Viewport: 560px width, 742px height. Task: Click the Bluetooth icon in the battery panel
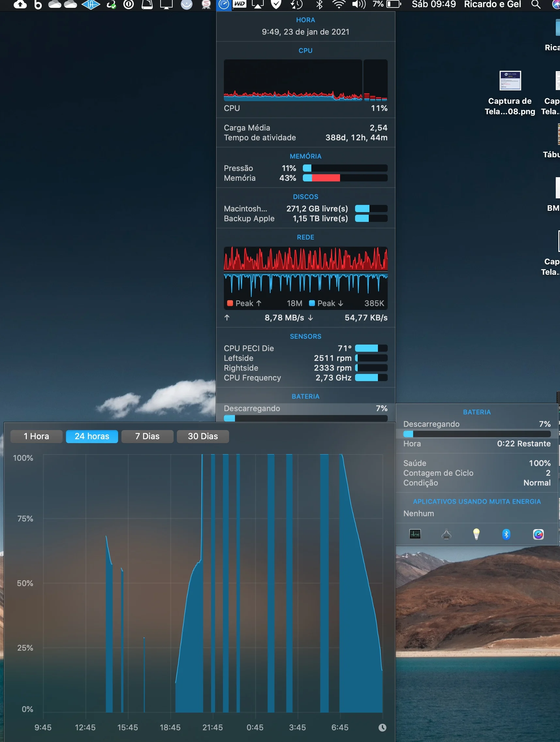506,534
